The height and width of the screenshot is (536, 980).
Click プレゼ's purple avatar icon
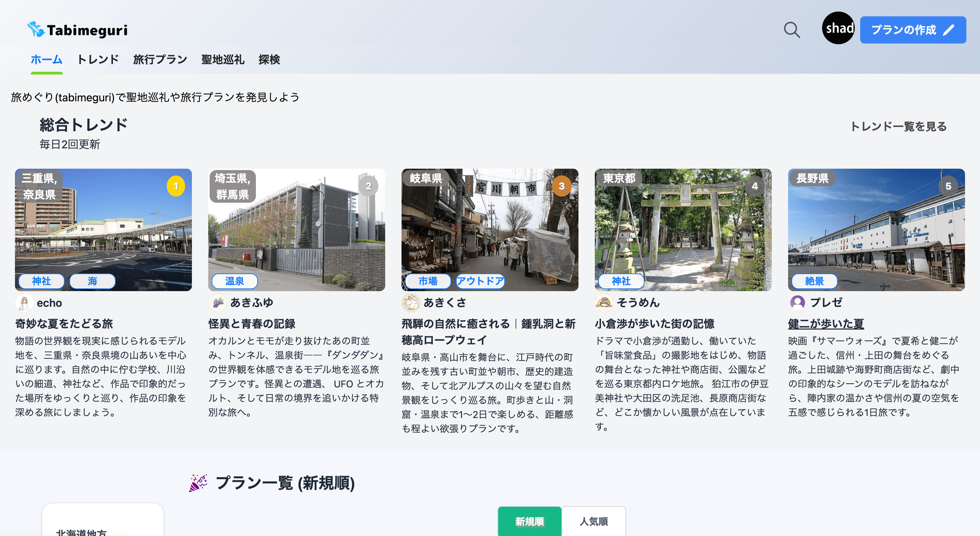798,303
